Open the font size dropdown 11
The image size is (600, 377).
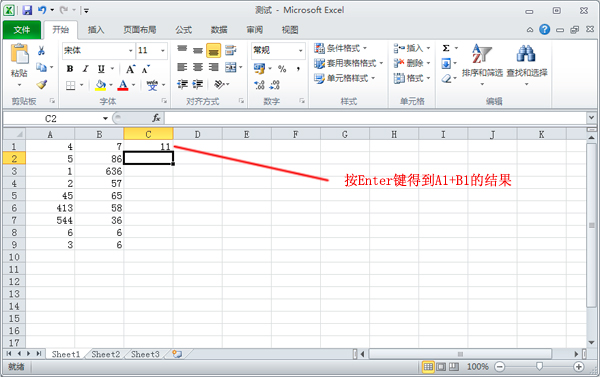[x=162, y=51]
